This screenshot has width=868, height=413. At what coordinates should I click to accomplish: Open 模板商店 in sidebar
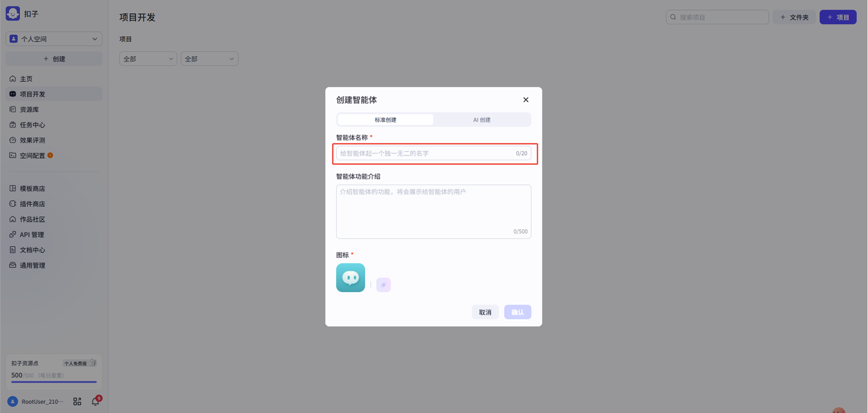54,188
